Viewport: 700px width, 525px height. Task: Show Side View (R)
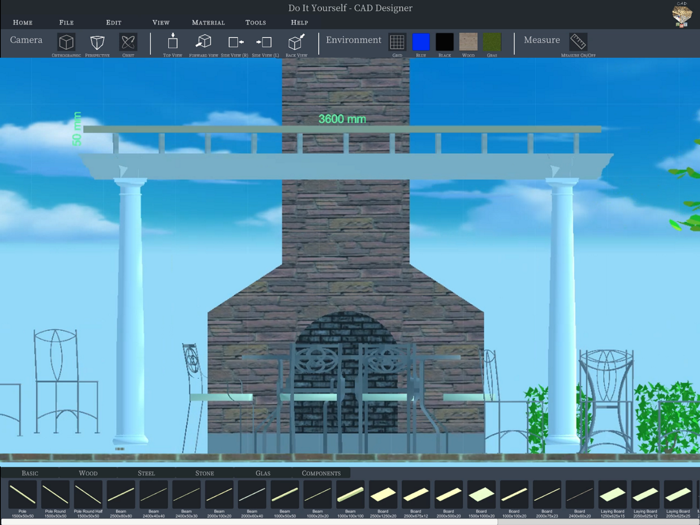[x=235, y=42]
